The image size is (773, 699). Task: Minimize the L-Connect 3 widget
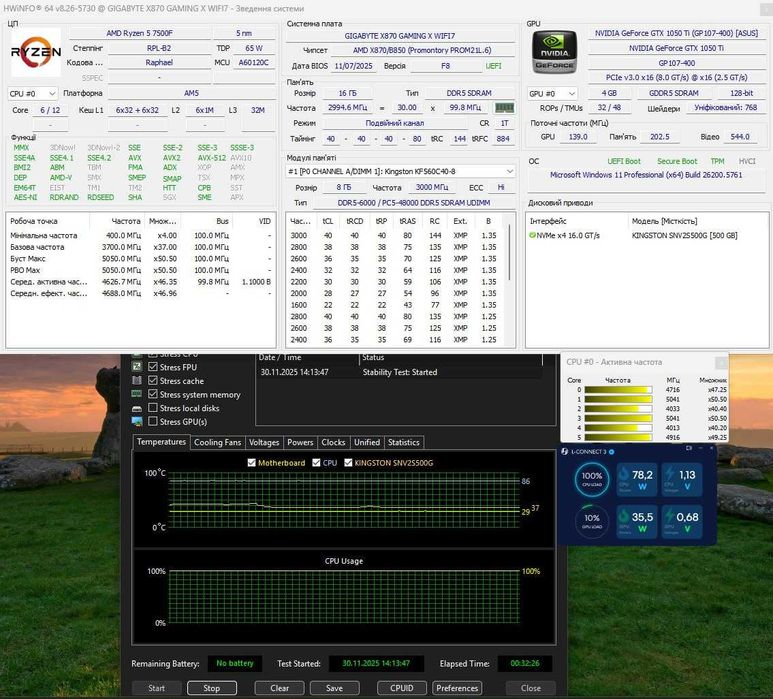[702, 448]
